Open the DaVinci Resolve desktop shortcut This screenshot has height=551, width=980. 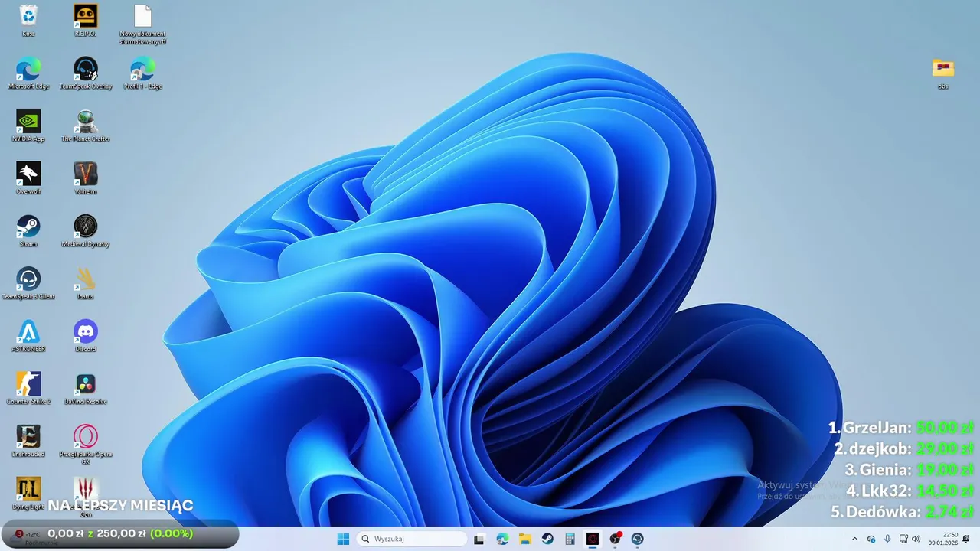[86, 389]
